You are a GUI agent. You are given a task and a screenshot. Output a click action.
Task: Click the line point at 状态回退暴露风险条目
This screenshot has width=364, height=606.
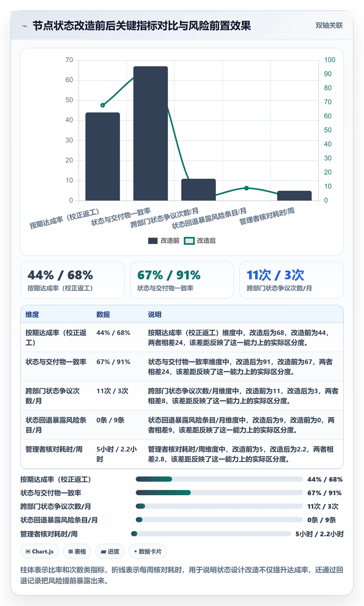coord(246,188)
